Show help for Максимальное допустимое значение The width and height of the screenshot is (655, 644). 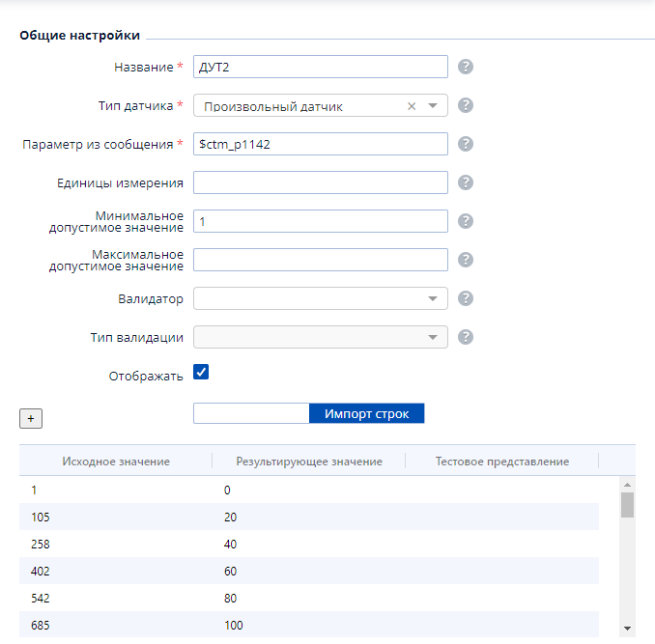tap(466, 260)
